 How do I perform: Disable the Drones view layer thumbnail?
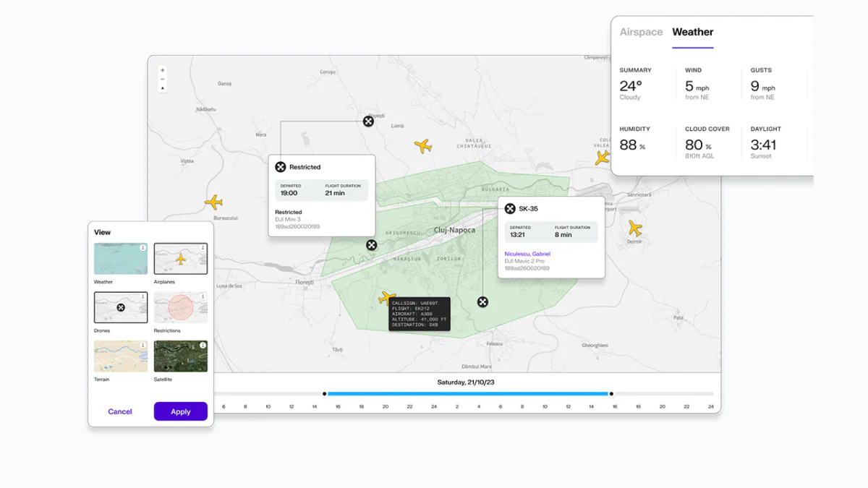[121, 307]
